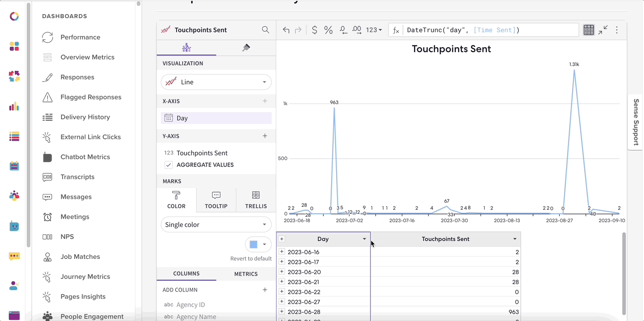644x321 pixels.
Task: Decrease decimal places icon
Action: click(343, 30)
